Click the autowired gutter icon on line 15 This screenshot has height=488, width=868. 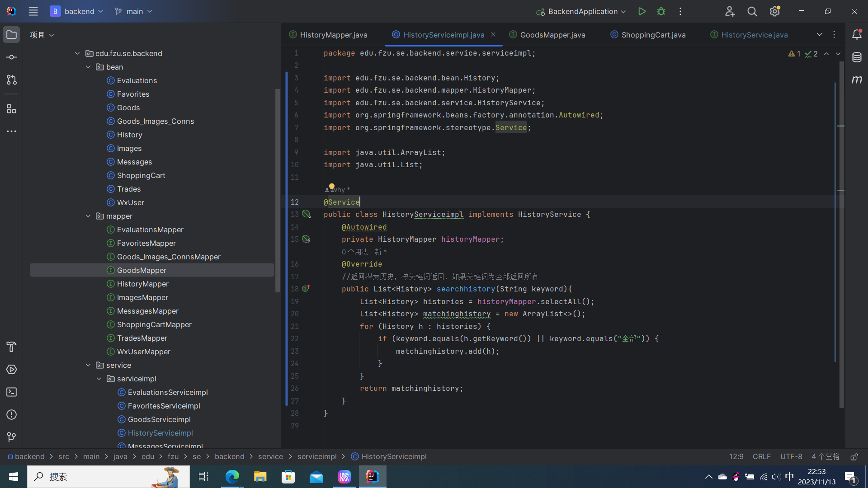pos(307,239)
